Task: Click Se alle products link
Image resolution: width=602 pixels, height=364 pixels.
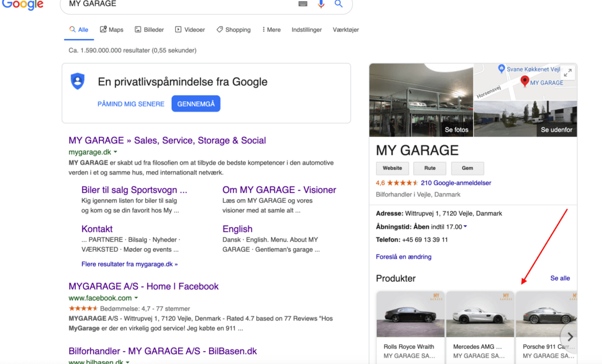Action: point(560,278)
